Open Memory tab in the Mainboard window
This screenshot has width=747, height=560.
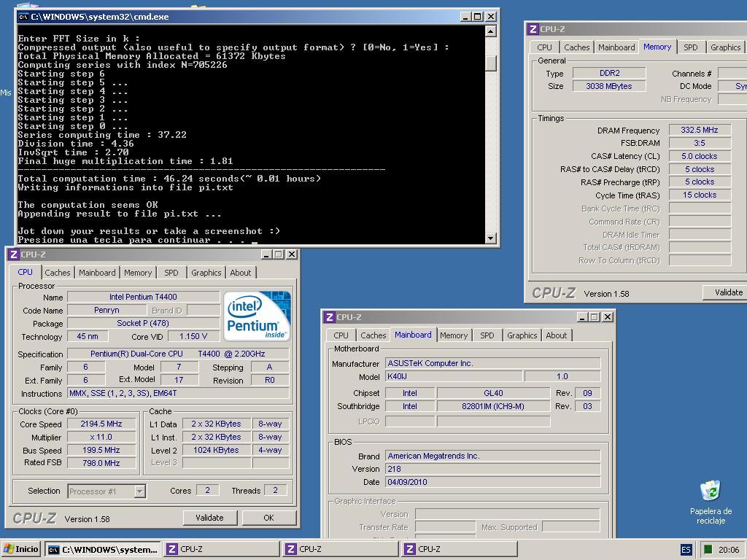coord(454,335)
